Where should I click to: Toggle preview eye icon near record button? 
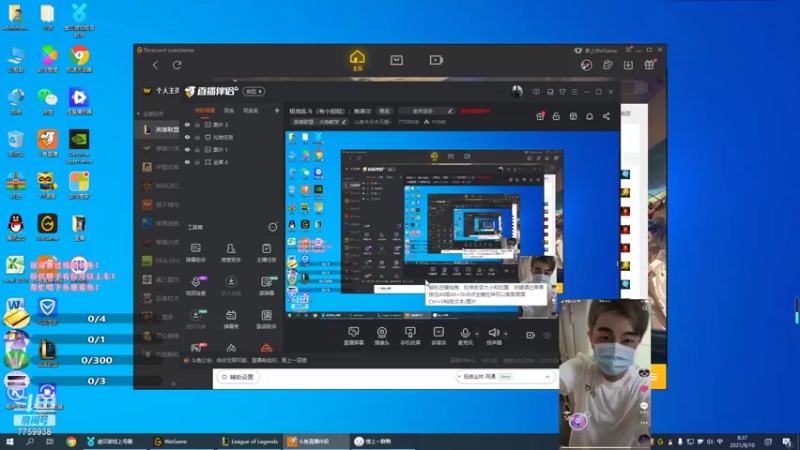(547, 336)
